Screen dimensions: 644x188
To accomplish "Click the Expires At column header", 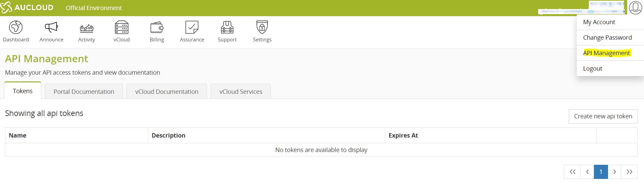I will pyautogui.click(x=491, y=136).
